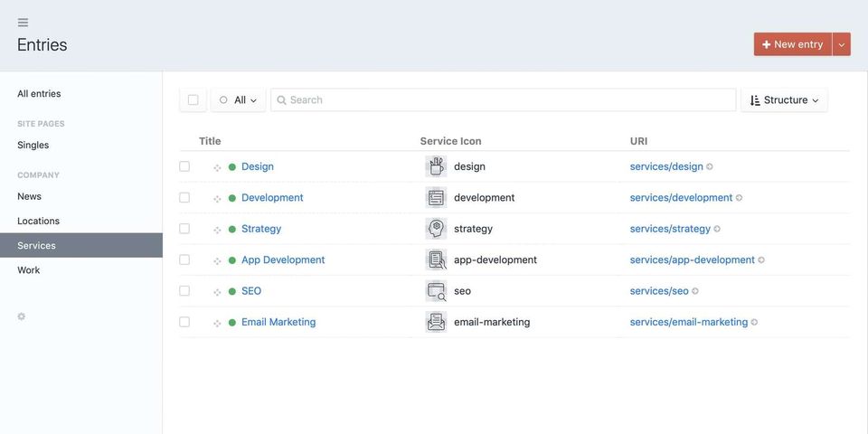Click the Title column header

coord(210,141)
